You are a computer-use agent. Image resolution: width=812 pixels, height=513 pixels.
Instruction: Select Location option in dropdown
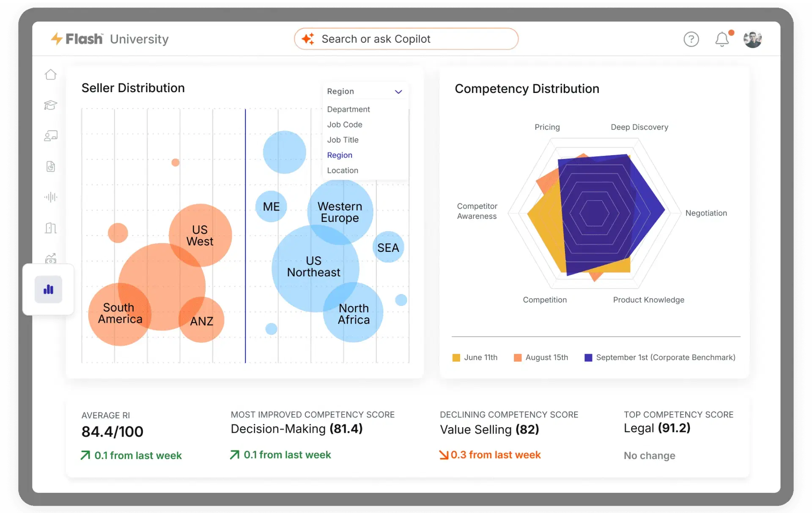[343, 170]
